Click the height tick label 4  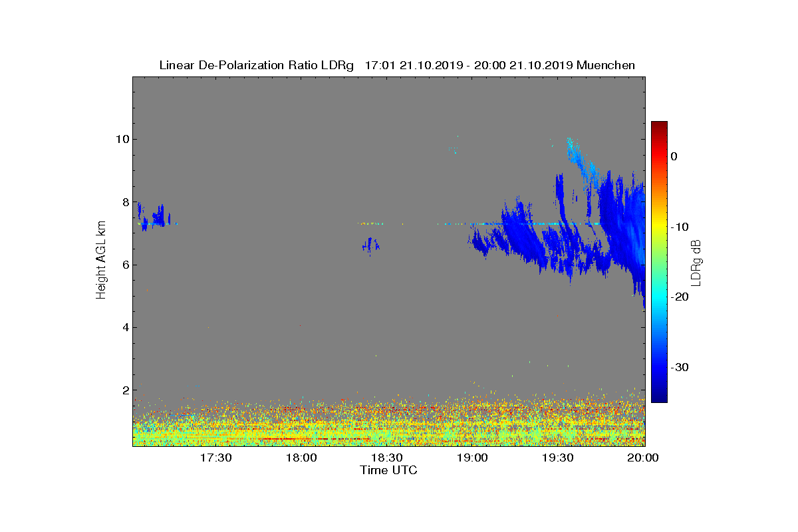[x=125, y=327]
